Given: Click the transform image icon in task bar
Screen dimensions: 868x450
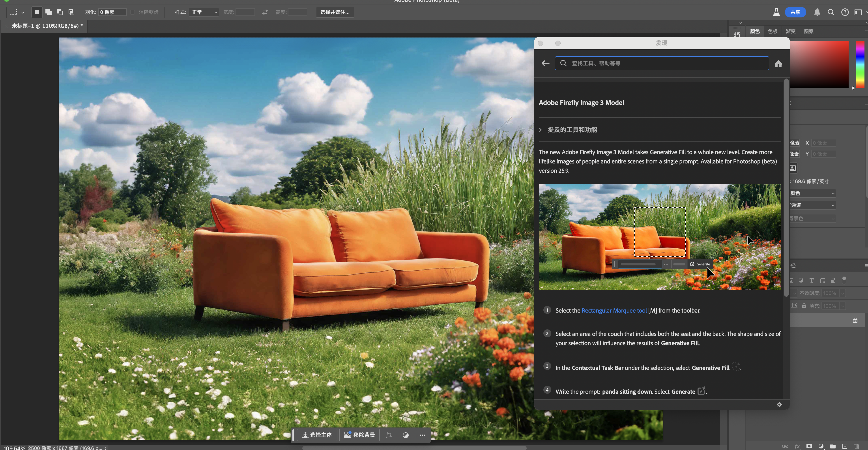Looking at the screenshot, I should pyautogui.click(x=389, y=435).
